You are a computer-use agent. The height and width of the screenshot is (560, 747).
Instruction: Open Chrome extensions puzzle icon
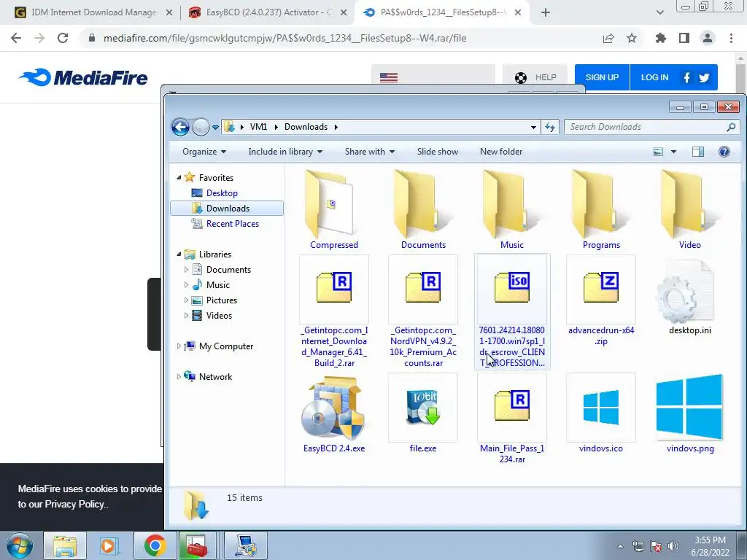tap(660, 38)
